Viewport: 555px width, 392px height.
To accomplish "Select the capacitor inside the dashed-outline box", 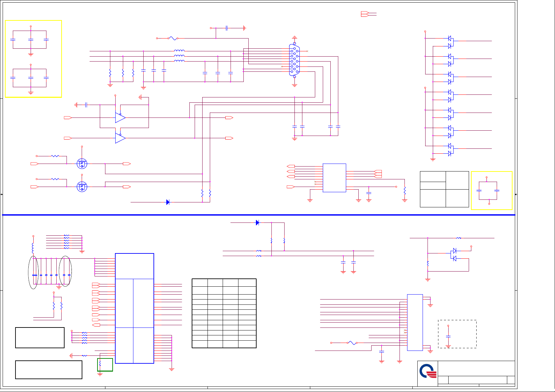I will point(448,336).
